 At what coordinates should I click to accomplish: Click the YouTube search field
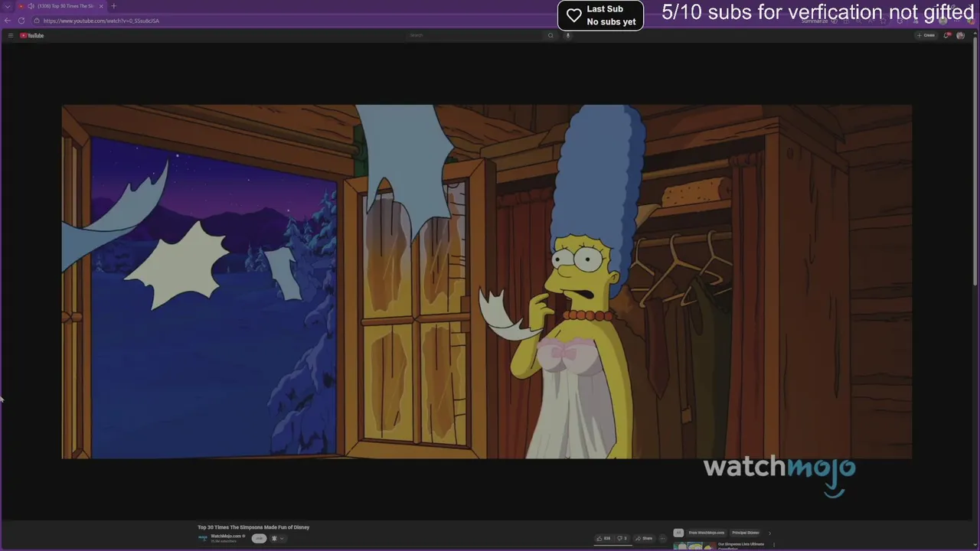click(475, 35)
